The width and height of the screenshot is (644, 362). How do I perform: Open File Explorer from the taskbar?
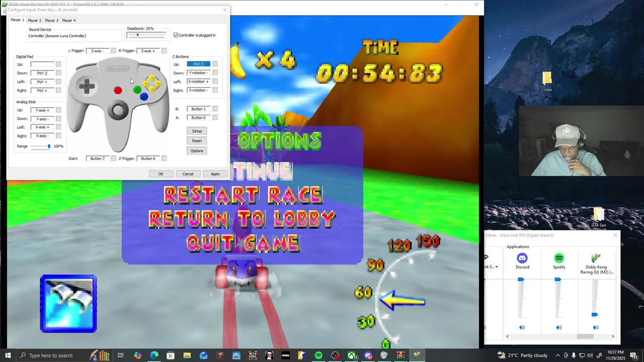coord(187,355)
